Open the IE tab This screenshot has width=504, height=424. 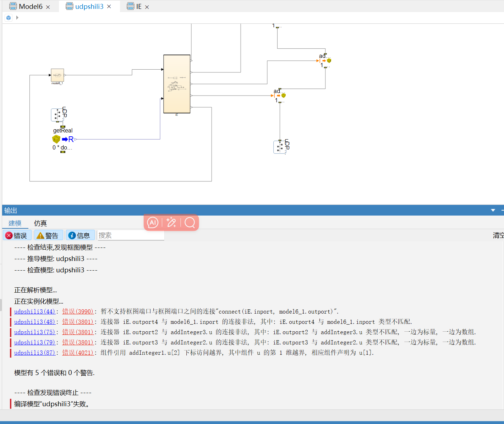coord(135,6)
